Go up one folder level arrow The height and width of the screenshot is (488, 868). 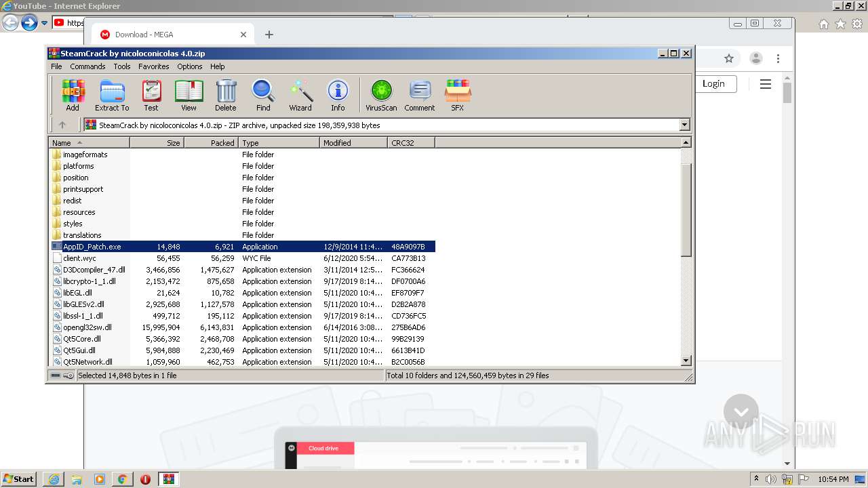(62, 125)
